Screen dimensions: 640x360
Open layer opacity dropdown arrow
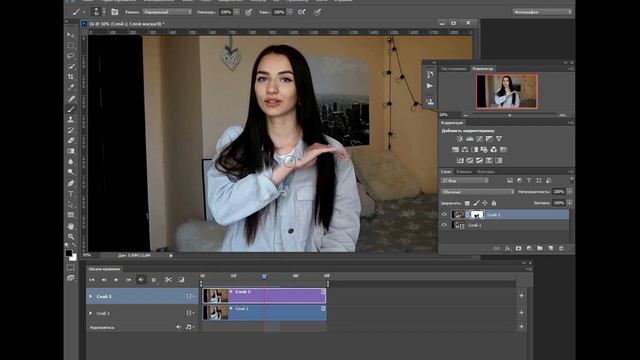point(569,191)
